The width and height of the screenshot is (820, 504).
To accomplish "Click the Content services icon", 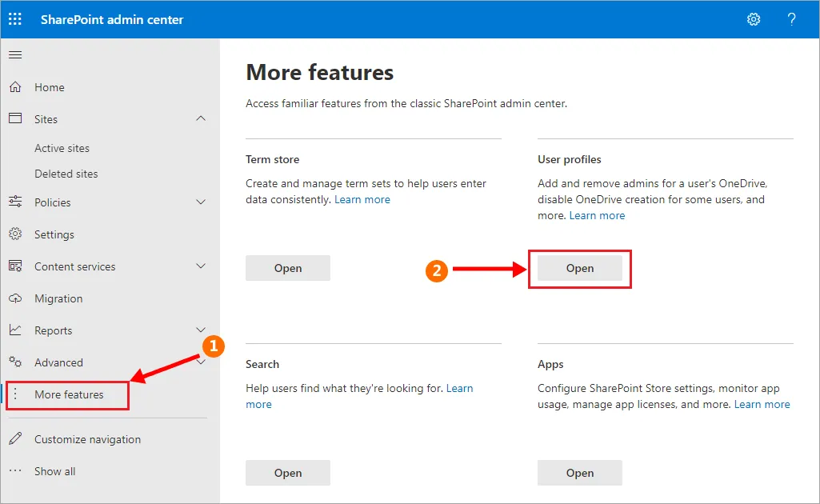I will click(15, 266).
